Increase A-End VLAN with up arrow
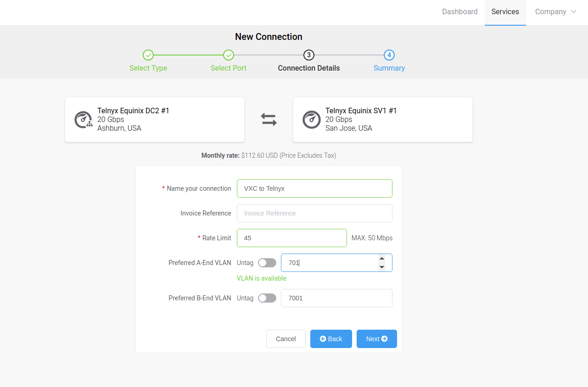The image size is (588, 387). (x=382, y=259)
